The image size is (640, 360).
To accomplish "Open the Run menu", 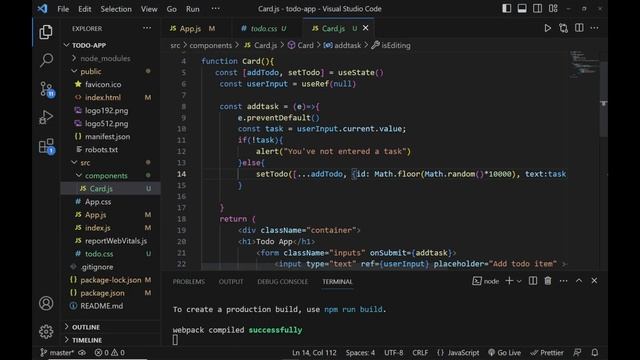I will (x=193, y=9).
